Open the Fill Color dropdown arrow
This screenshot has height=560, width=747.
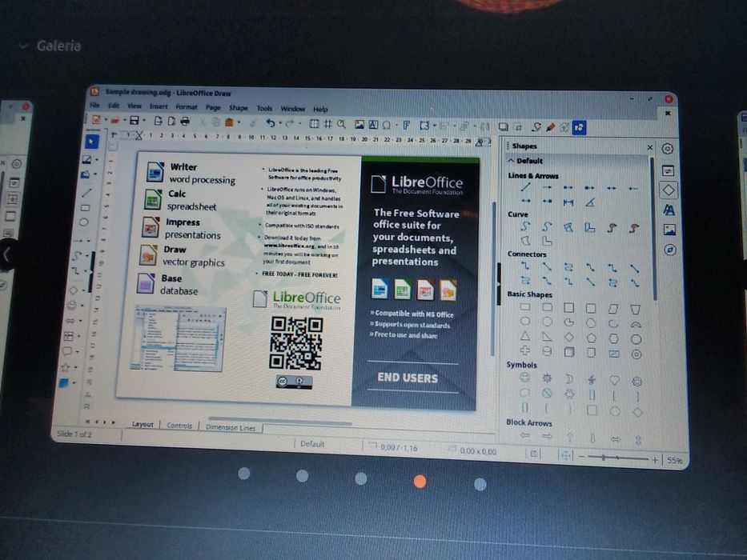94,174
